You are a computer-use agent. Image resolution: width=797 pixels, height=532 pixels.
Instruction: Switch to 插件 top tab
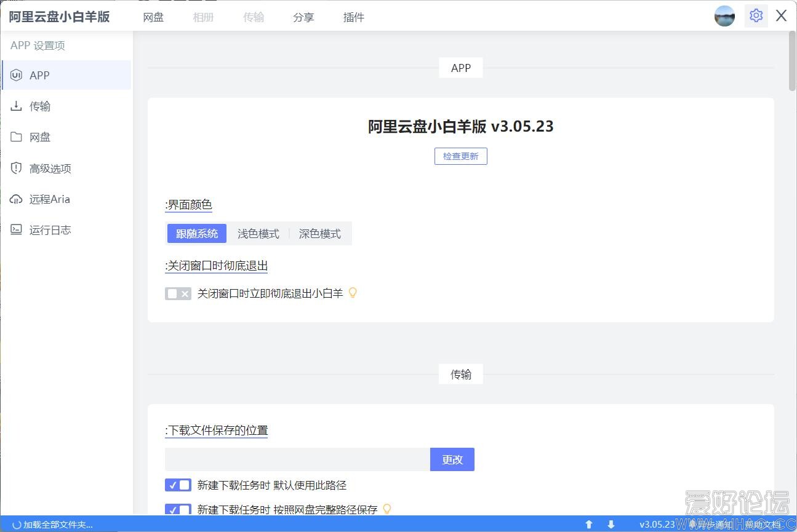point(354,17)
